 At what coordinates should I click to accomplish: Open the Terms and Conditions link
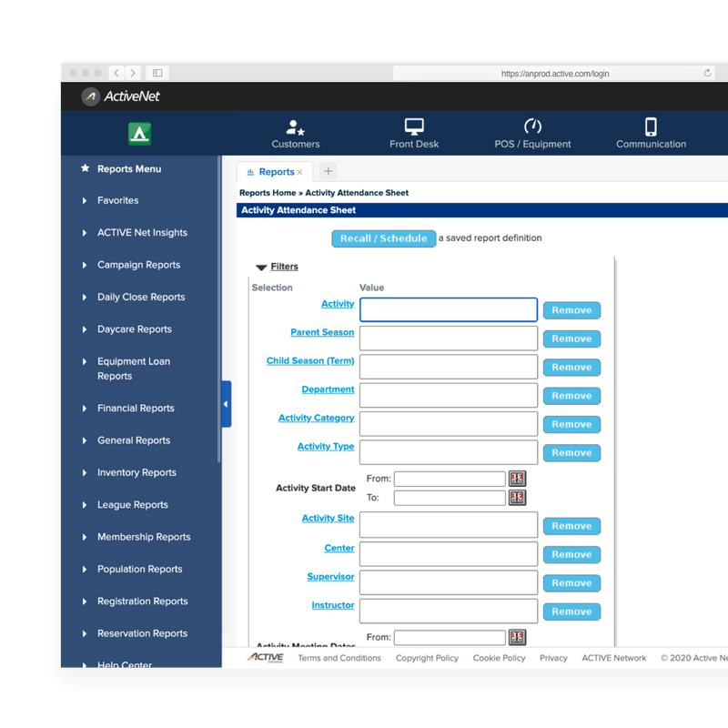tap(339, 657)
